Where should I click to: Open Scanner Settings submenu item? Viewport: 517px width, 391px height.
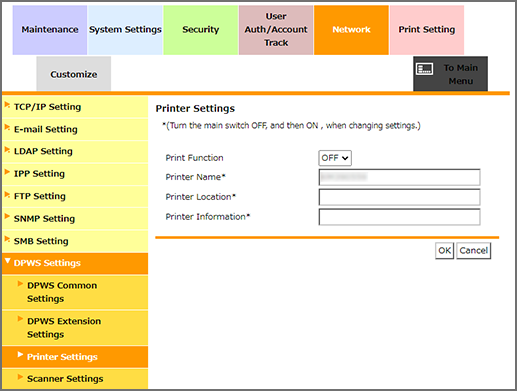pos(75,379)
